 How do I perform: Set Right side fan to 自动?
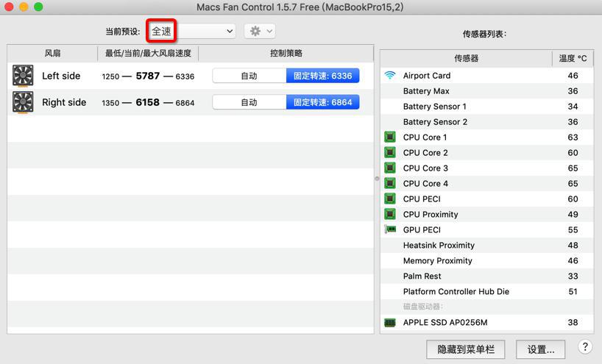point(249,102)
